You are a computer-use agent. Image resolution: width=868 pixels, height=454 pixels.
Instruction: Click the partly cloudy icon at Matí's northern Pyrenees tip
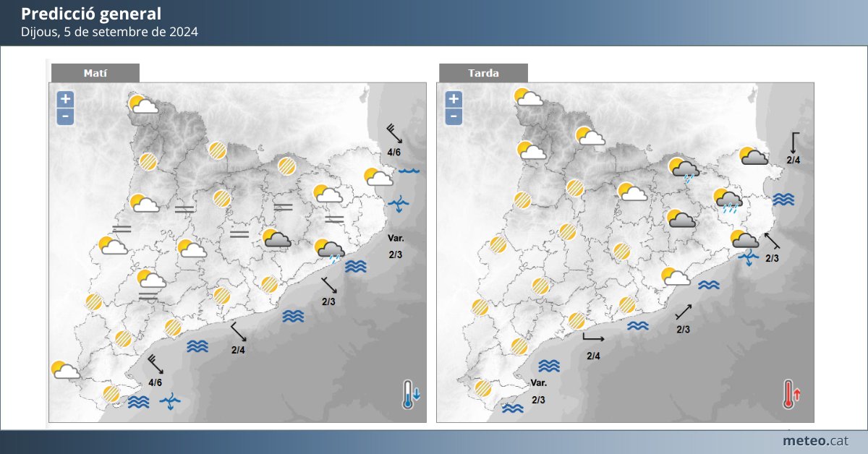(x=143, y=105)
